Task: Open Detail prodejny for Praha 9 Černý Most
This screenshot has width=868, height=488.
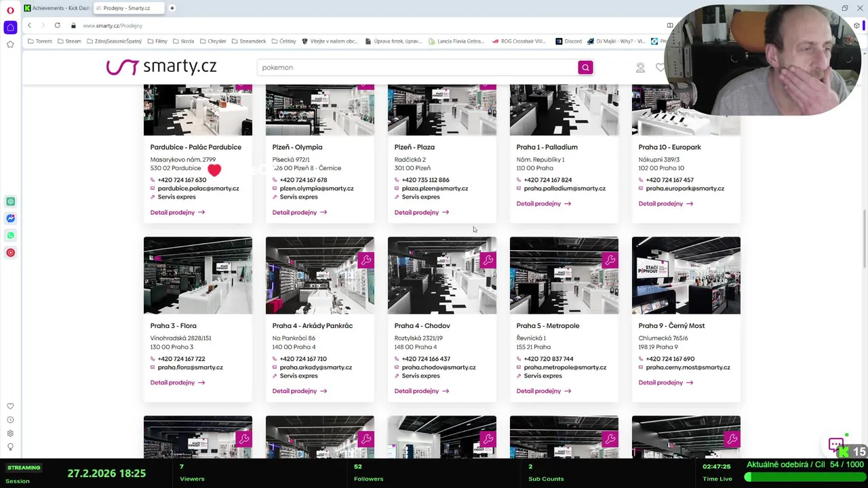Action: (665, 382)
